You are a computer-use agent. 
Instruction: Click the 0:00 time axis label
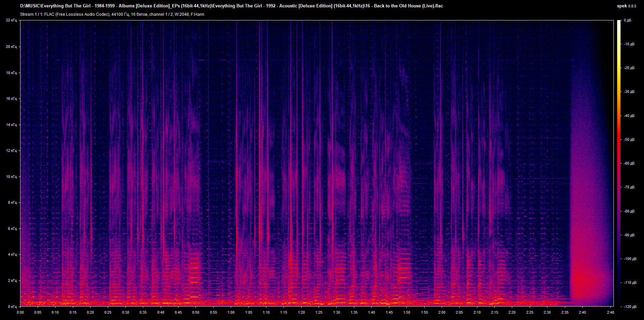20,312
